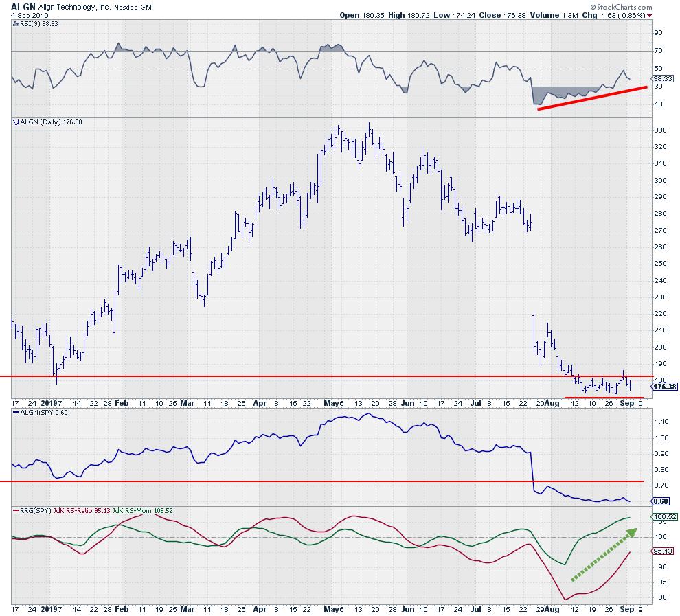
Task: Click the "JdK RS-Ratio 95.13" legend text
Action: (x=82, y=511)
